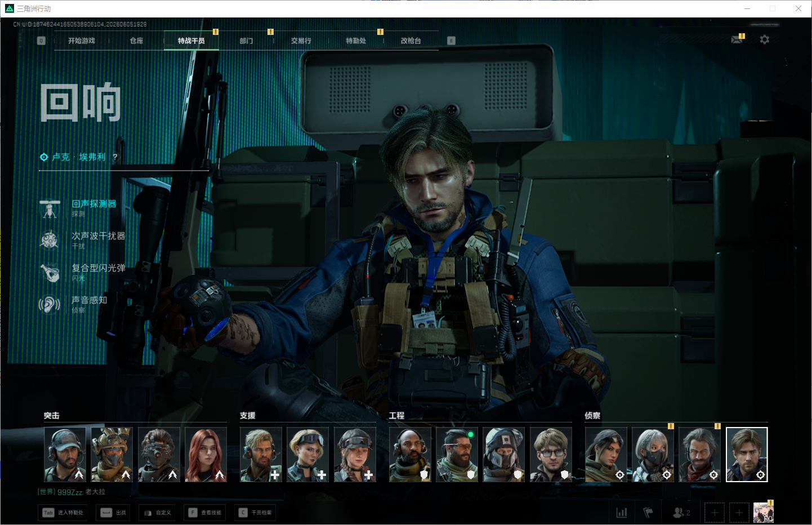This screenshot has width=812, height=525.
Task: Open the player avatar in bottom corner
Action: [764, 513]
